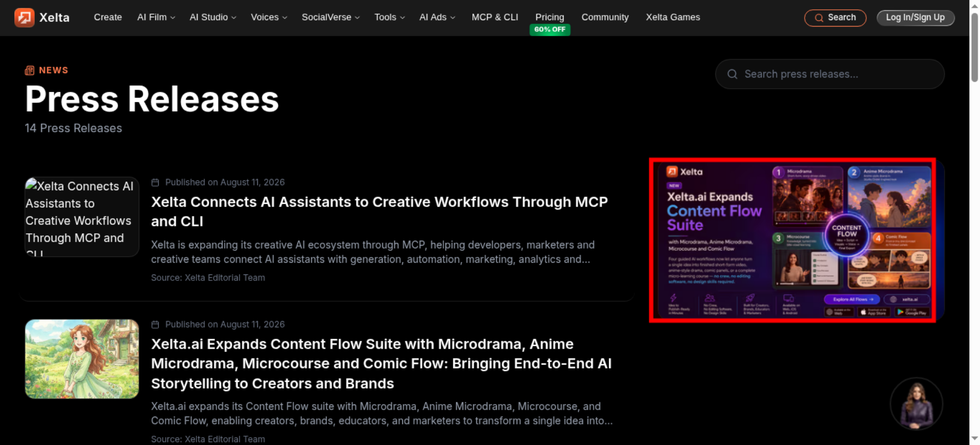This screenshot has width=980, height=445.
Task: Expand the AI Studio dropdown
Action: pyautogui.click(x=213, y=17)
